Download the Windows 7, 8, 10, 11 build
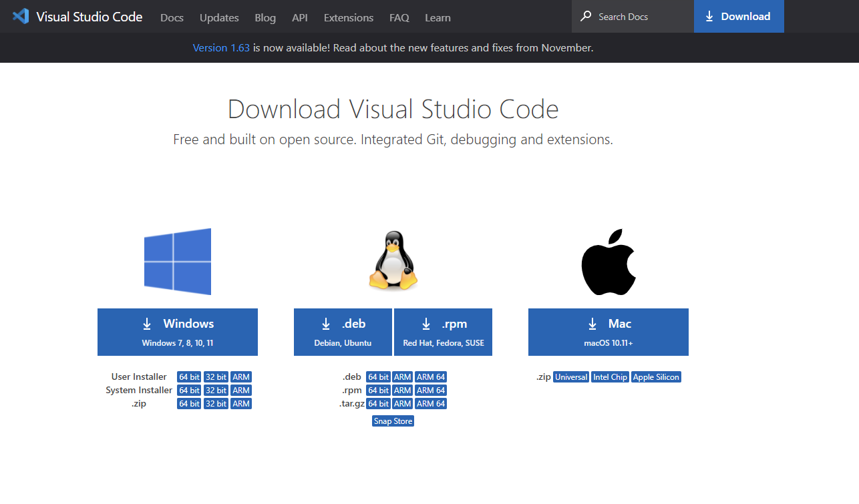Viewport: 859px width, 504px height. [x=178, y=332]
